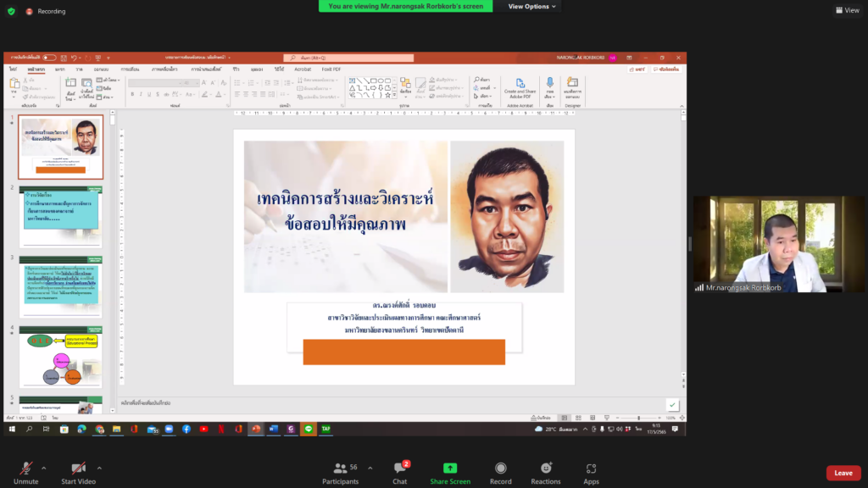This screenshot has width=868, height=488.
Task: Switch to the Acrobat ribbon tab
Action: click(302, 69)
